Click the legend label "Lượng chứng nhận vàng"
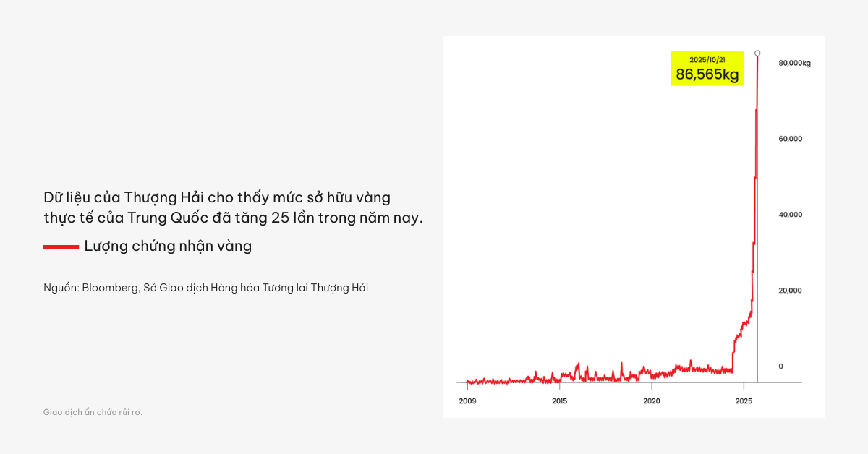Screen dimensions: 868x454 (168, 246)
